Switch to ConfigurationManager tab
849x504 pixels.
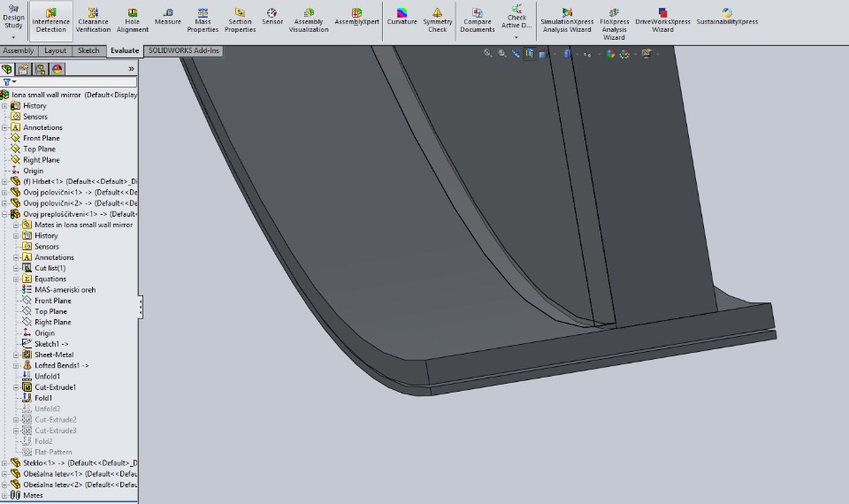click(41, 69)
